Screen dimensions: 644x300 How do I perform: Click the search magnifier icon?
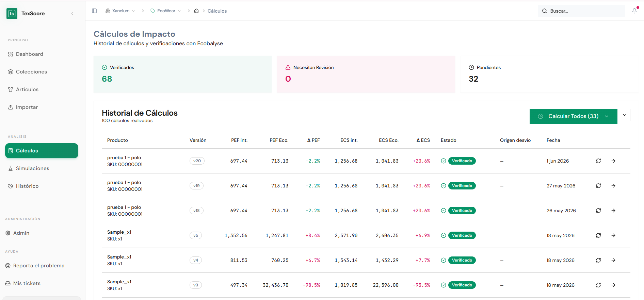click(545, 11)
